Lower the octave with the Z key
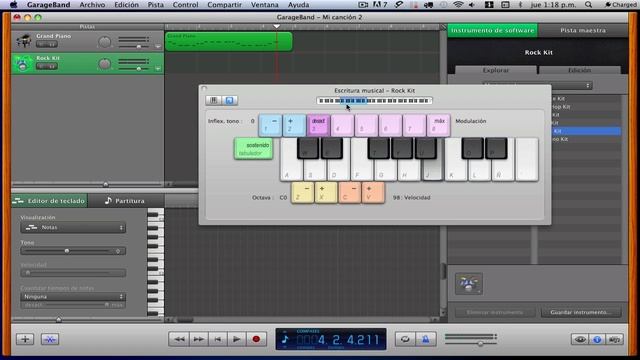 point(302,193)
